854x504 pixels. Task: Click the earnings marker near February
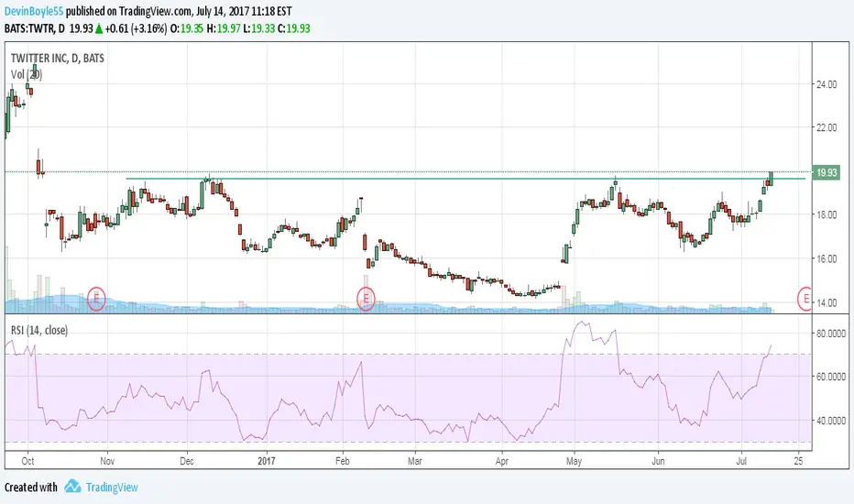pyautogui.click(x=366, y=299)
